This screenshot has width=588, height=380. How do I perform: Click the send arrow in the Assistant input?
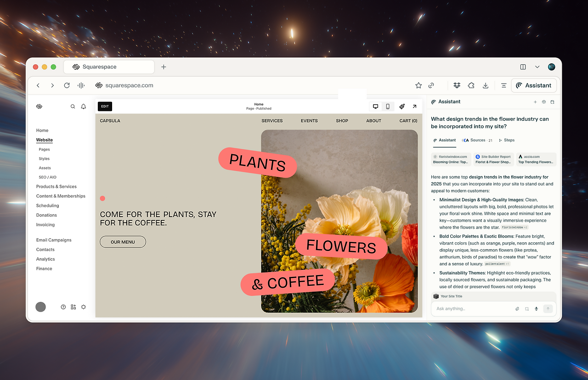point(548,308)
